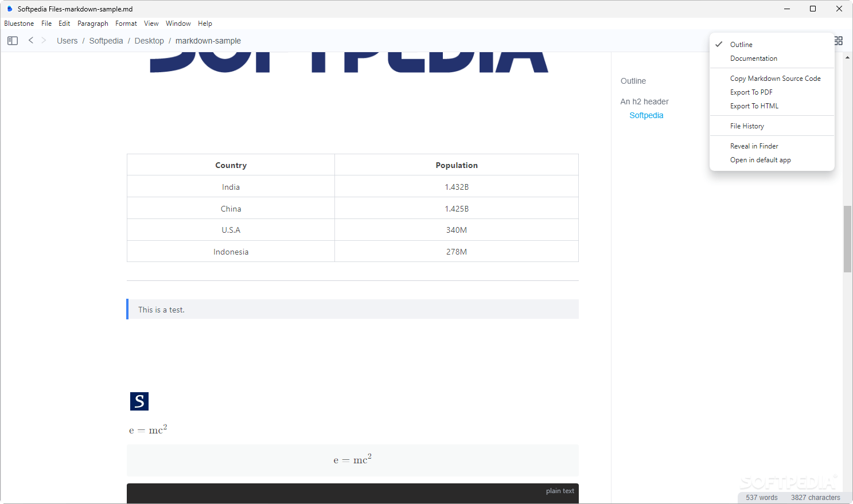Click the vertical scrollbar thumb
This screenshot has width=853, height=504.
click(x=847, y=239)
